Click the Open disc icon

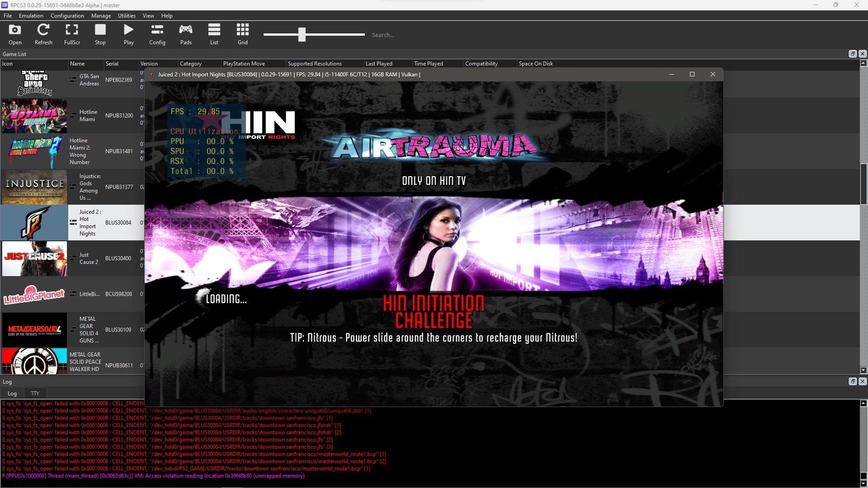15,34
